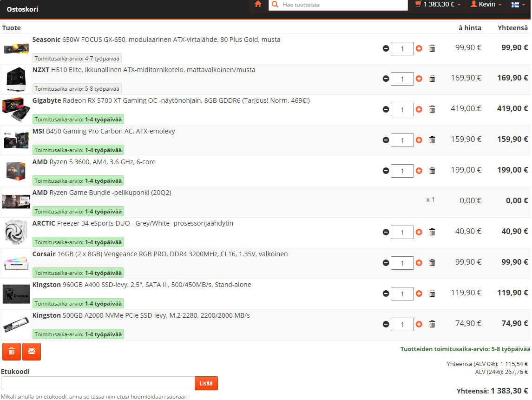Open the Kevin user account menu

(x=486, y=4)
